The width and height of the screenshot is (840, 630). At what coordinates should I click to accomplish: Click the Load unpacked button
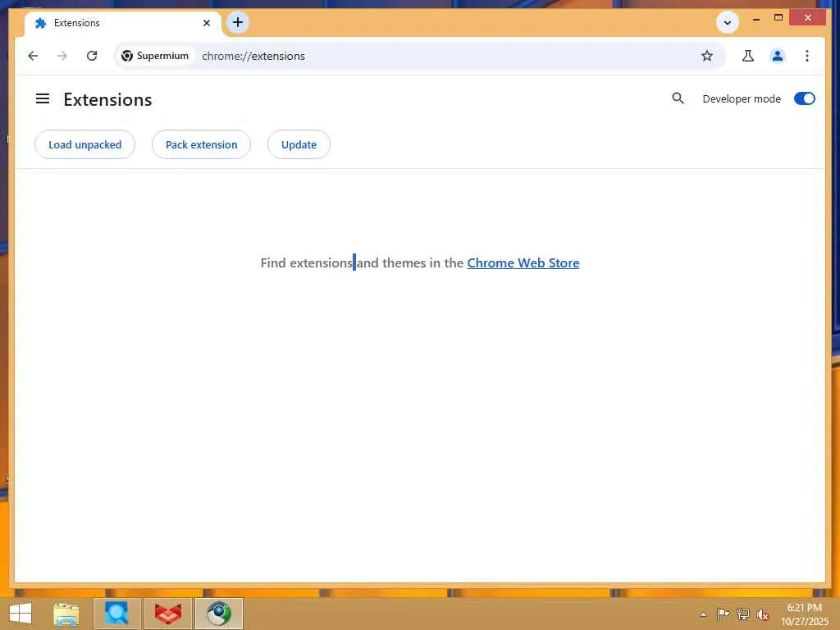(x=84, y=144)
